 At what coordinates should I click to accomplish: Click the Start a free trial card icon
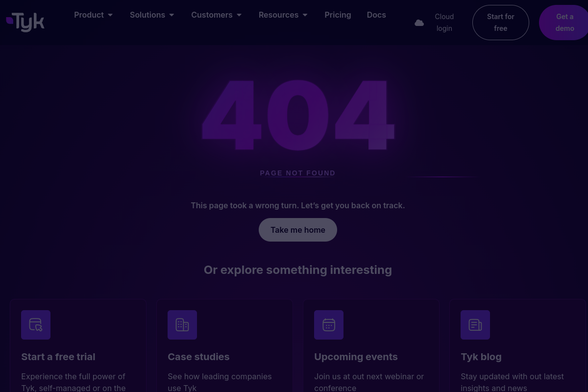pyautogui.click(x=36, y=325)
